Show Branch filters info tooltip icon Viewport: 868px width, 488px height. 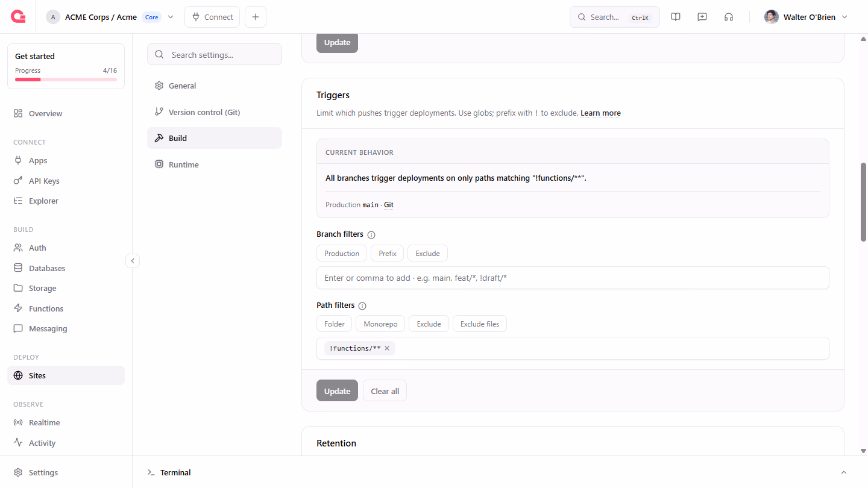371,234
